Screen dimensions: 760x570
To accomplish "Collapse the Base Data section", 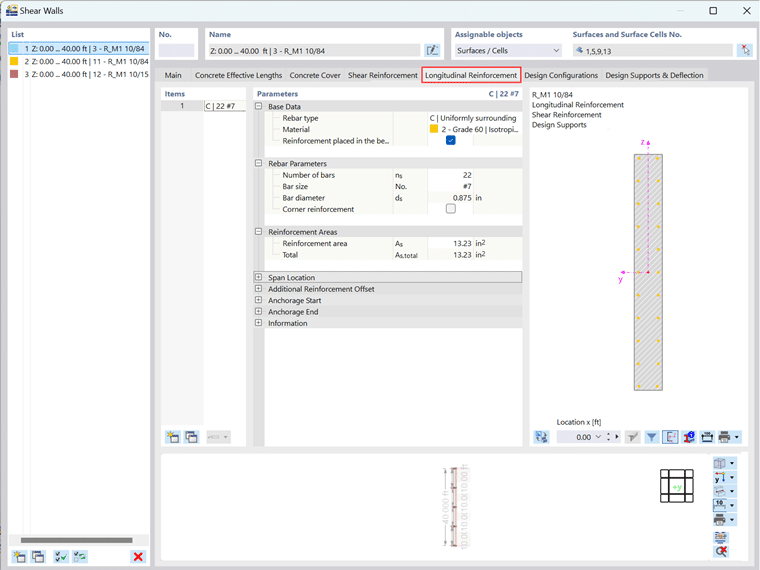I will tap(259, 106).
